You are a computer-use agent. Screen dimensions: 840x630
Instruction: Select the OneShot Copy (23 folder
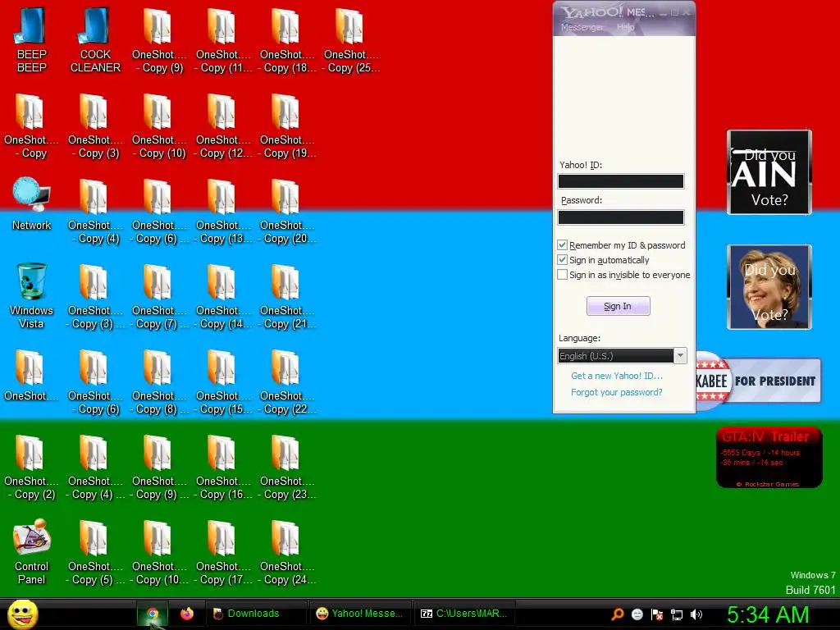click(287, 467)
